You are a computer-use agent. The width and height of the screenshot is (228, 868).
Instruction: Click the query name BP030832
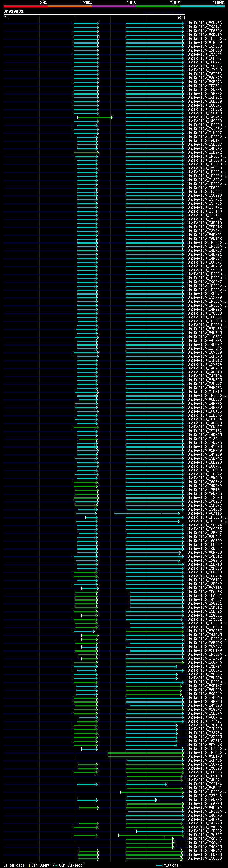tap(14, 11)
